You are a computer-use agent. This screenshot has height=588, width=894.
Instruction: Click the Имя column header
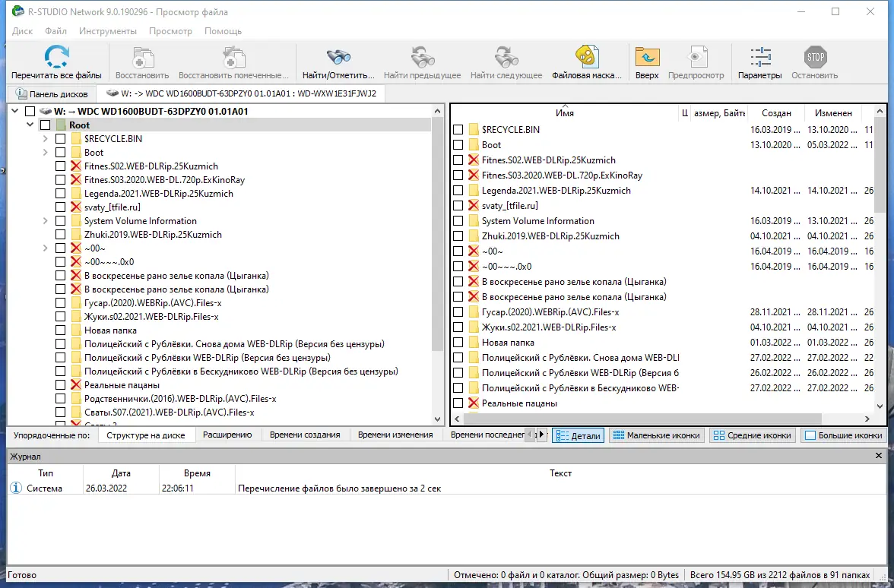(565, 112)
